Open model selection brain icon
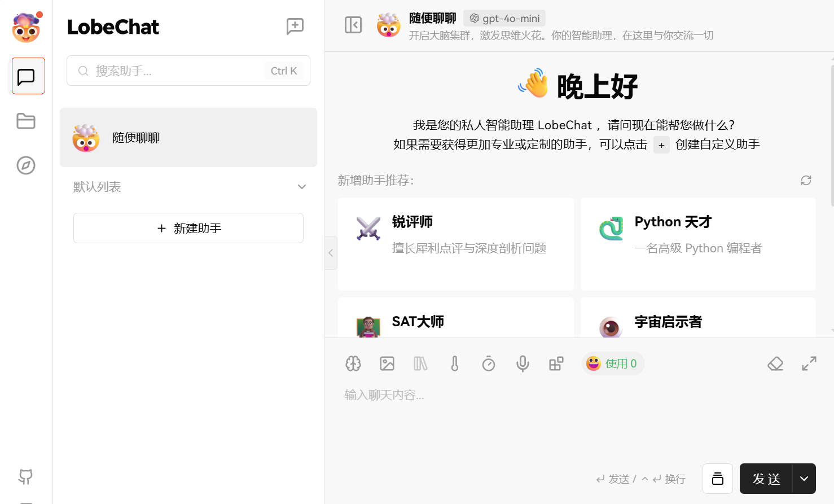 coord(353,363)
